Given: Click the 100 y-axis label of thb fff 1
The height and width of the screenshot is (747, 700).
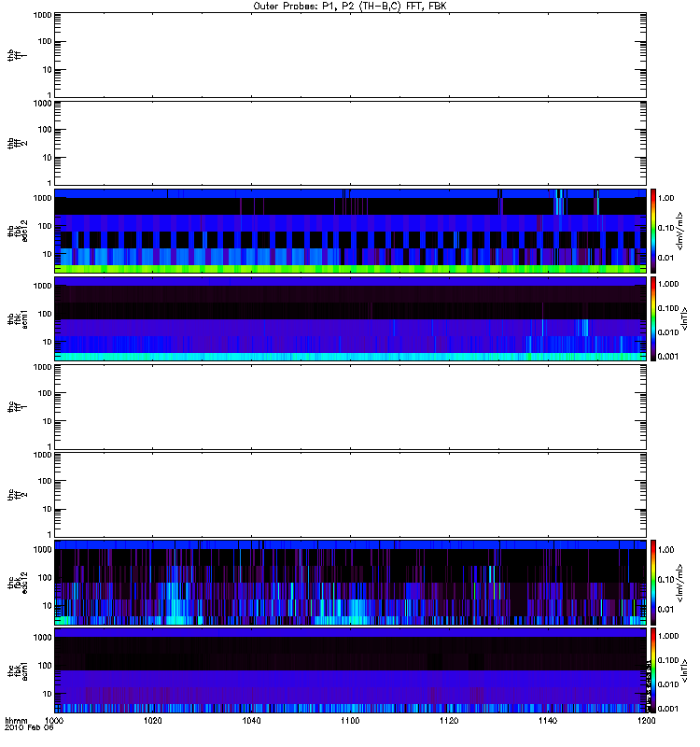Looking at the screenshot, I should pyautogui.click(x=45, y=41).
